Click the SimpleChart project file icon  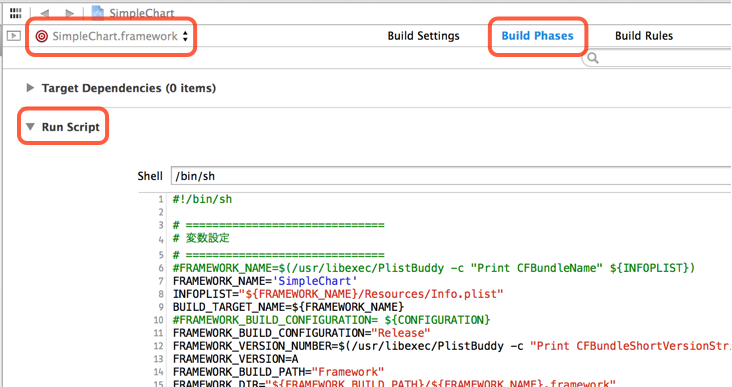tap(98, 13)
